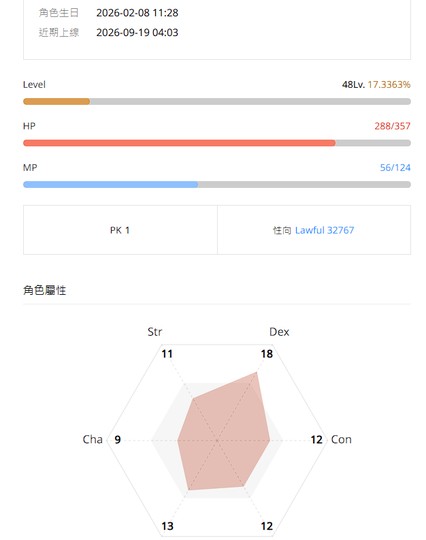The height and width of the screenshot is (540, 426).
Task: Click the orange Level progress bar
Action: 217,101
